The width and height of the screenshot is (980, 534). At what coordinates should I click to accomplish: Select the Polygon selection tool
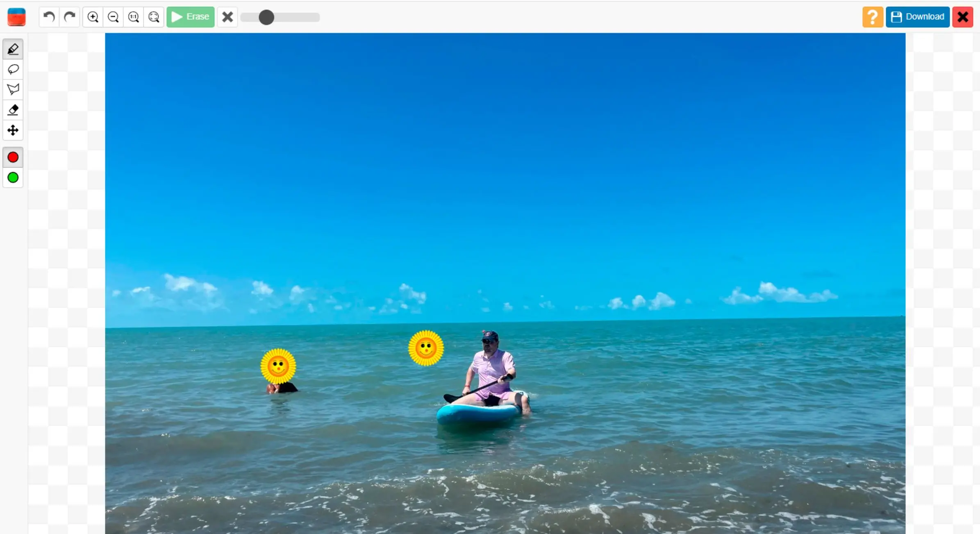point(13,89)
